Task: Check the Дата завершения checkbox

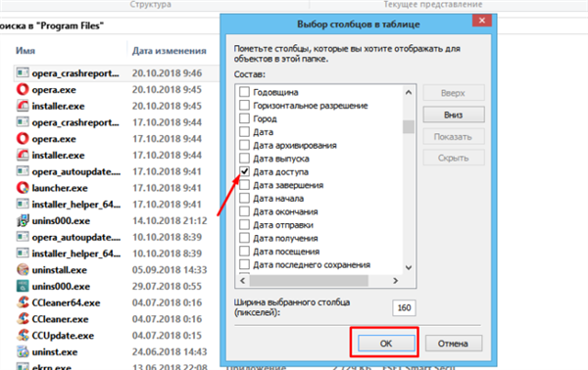Action: [244, 185]
